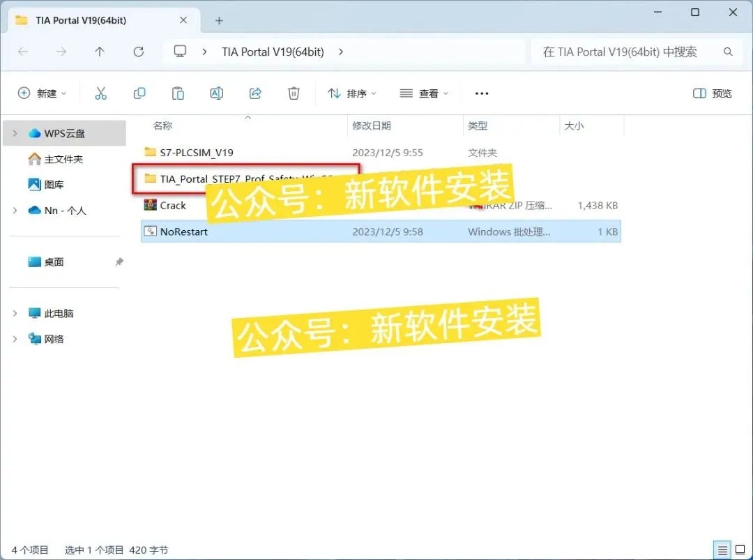Switch to details view icon in status bar
This screenshot has width=753, height=560.
(x=722, y=550)
